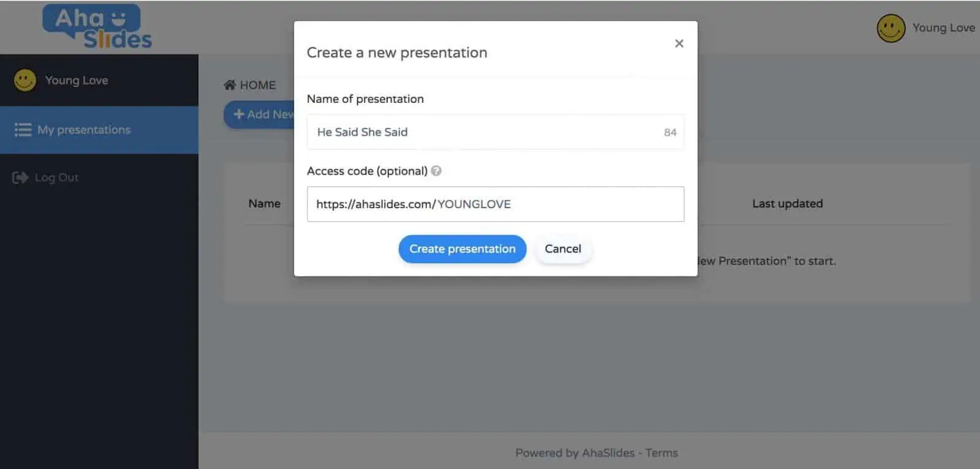Click the My presentations list icon
This screenshot has width=980, height=469.
23,130
